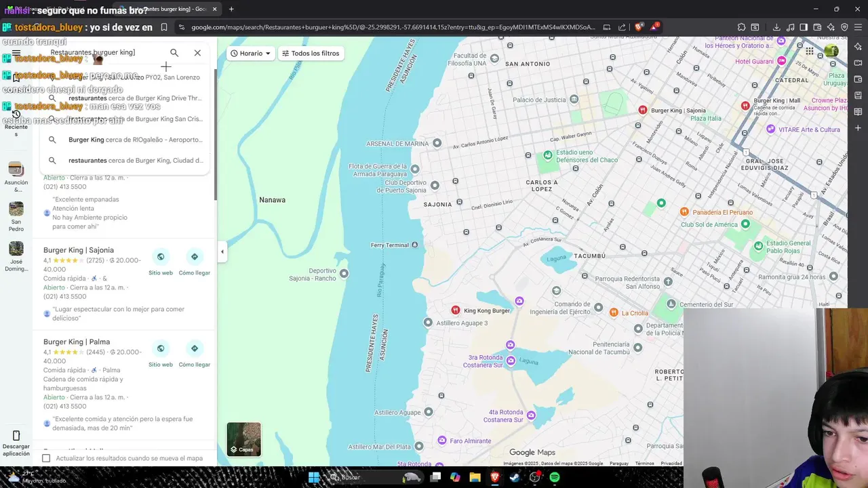Open OBS Studio from the taskbar
The width and height of the screenshot is (868, 488).
coord(535,477)
